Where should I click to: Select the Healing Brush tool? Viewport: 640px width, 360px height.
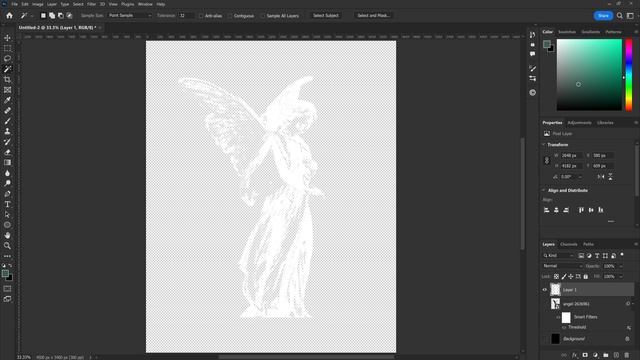7,111
